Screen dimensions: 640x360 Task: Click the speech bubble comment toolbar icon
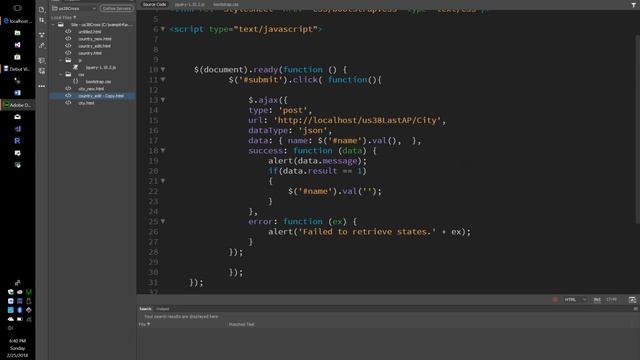click(x=42, y=60)
